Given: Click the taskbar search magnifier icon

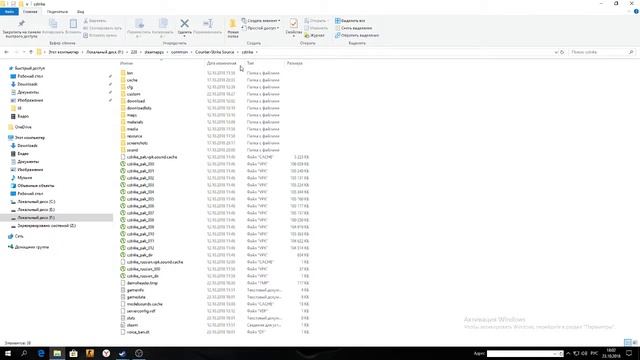Looking at the screenshot, I should (x=24, y=353).
